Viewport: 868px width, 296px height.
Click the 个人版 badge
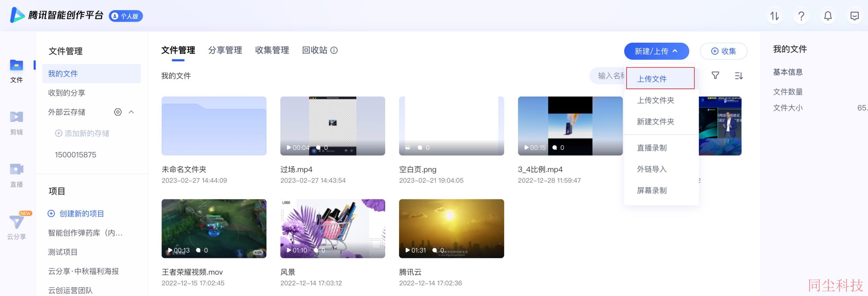coord(126,16)
